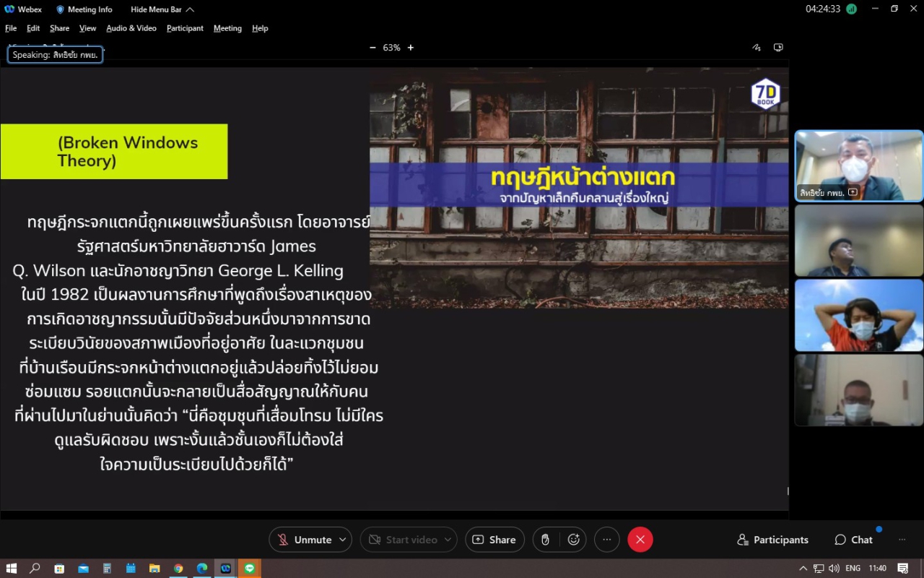Open Calendar app from taskbar

[x=131, y=569]
